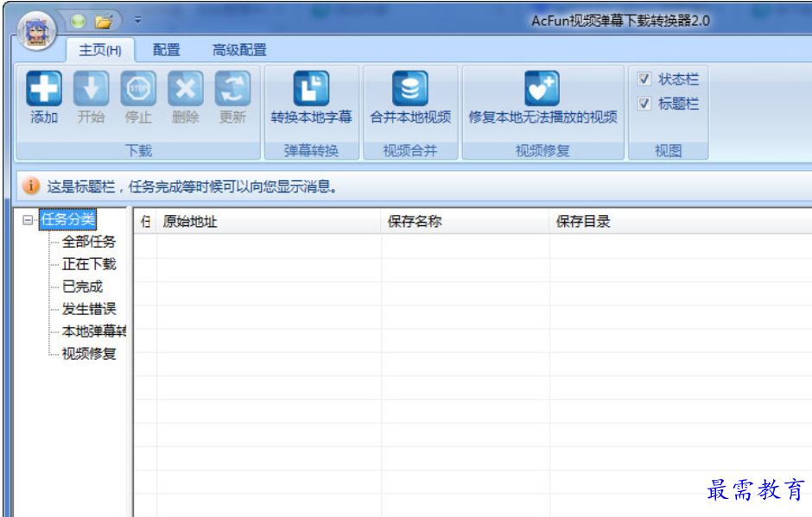Select 任务分类 root tree item
The height and width of the screenshot is (517, 812).
[68, 219]
